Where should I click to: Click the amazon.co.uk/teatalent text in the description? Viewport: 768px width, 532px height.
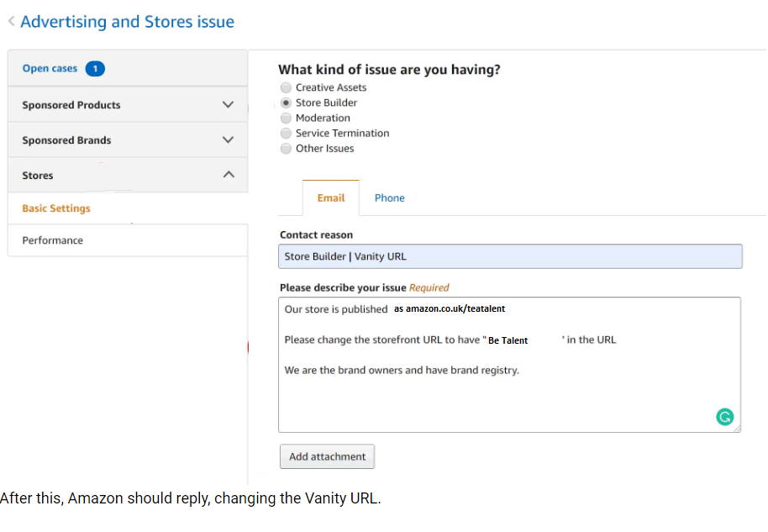pos(449,308)
